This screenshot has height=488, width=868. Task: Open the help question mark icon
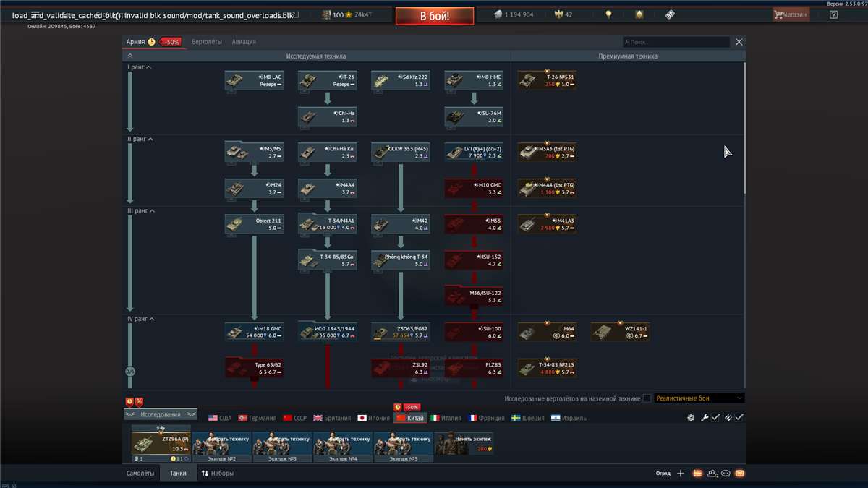coord(833,14)
